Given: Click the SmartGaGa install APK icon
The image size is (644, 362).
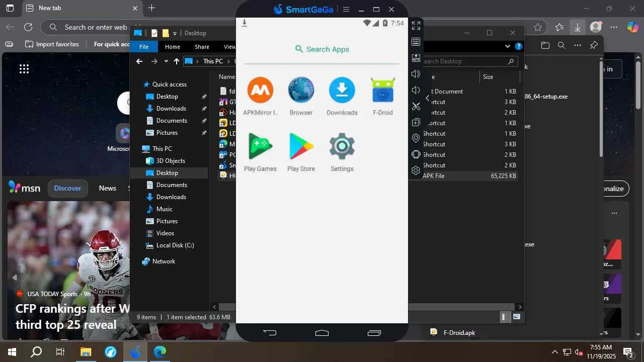Looking at the screenshot, I should tap(416, 58).
